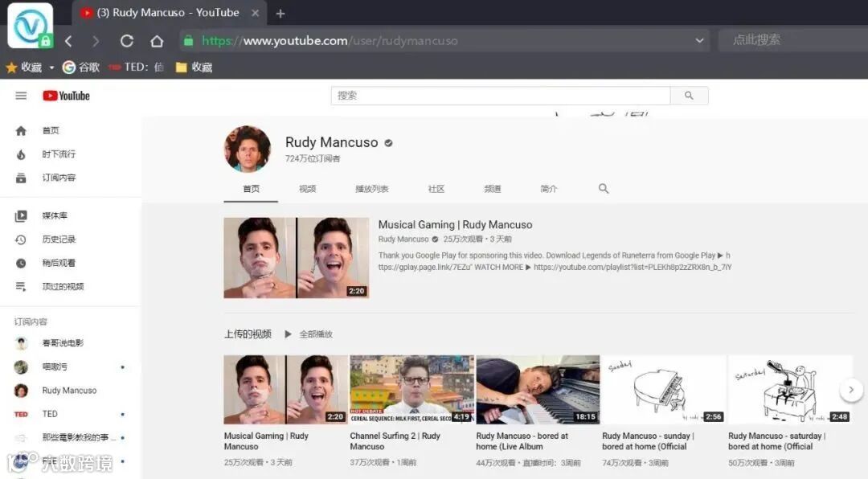Open a new browser tab with plus icon

[x=280, y=14]
